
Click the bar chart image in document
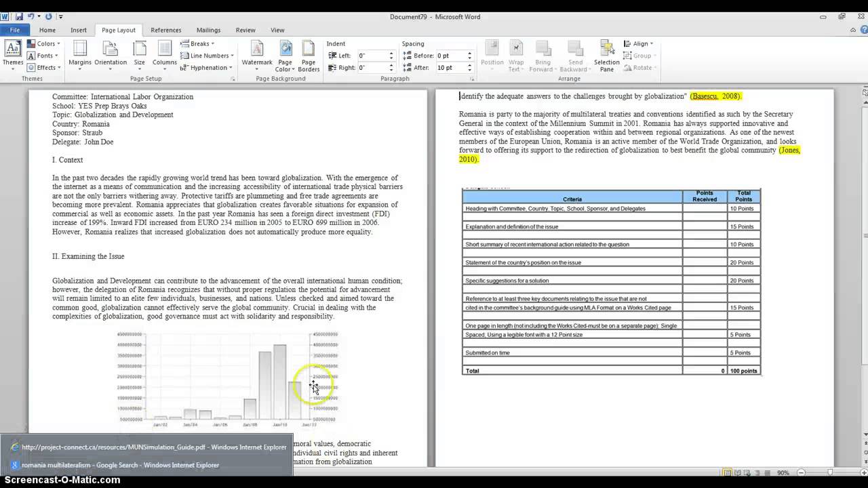point(228,380)
